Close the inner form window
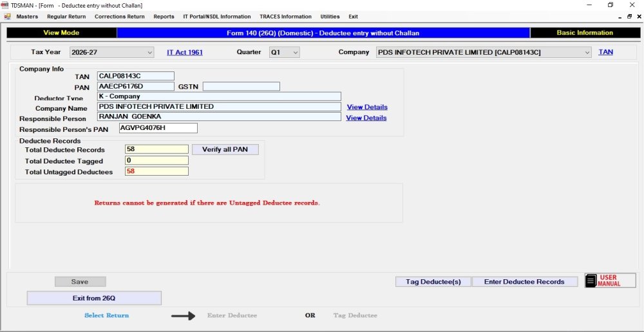Screen dimensions: 644x332 point(639,17)
